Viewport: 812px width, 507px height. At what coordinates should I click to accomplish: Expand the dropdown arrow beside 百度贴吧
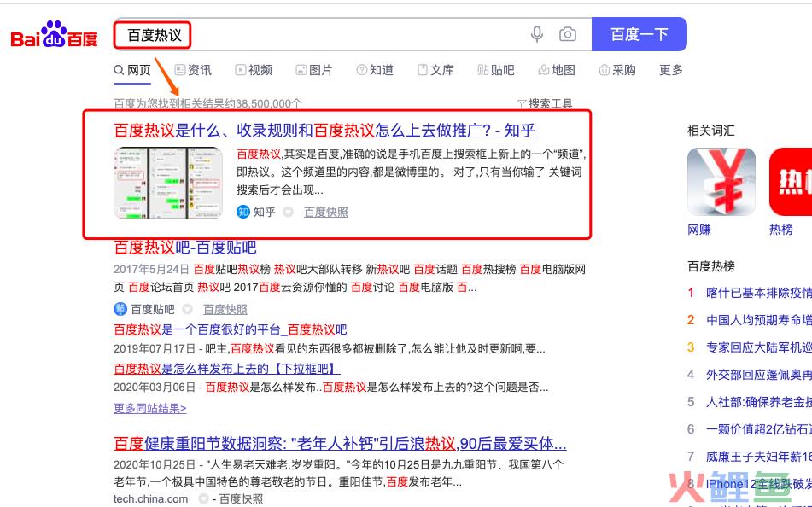click(188, 309)
